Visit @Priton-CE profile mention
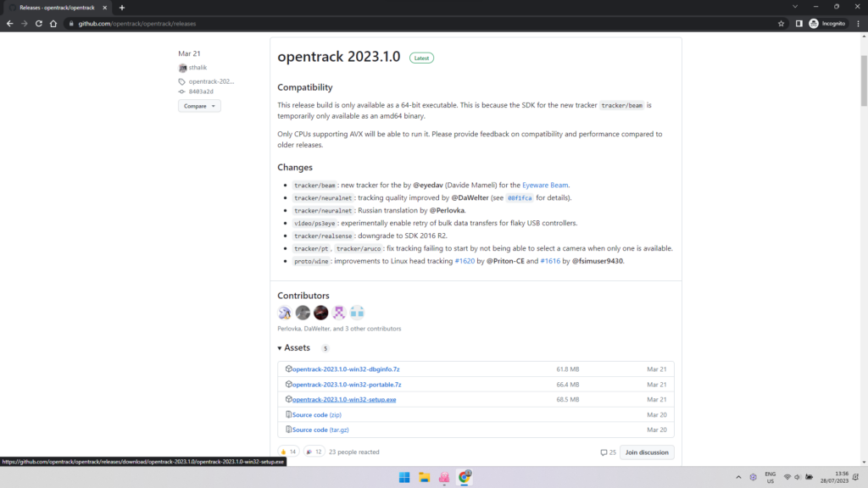This screenshot has width=868, height=488. [x=505, y=261]
